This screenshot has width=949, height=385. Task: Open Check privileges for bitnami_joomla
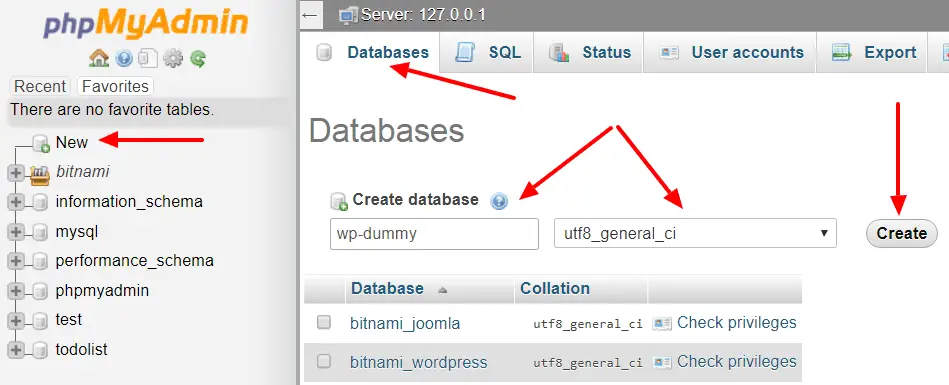pos(737,323)
